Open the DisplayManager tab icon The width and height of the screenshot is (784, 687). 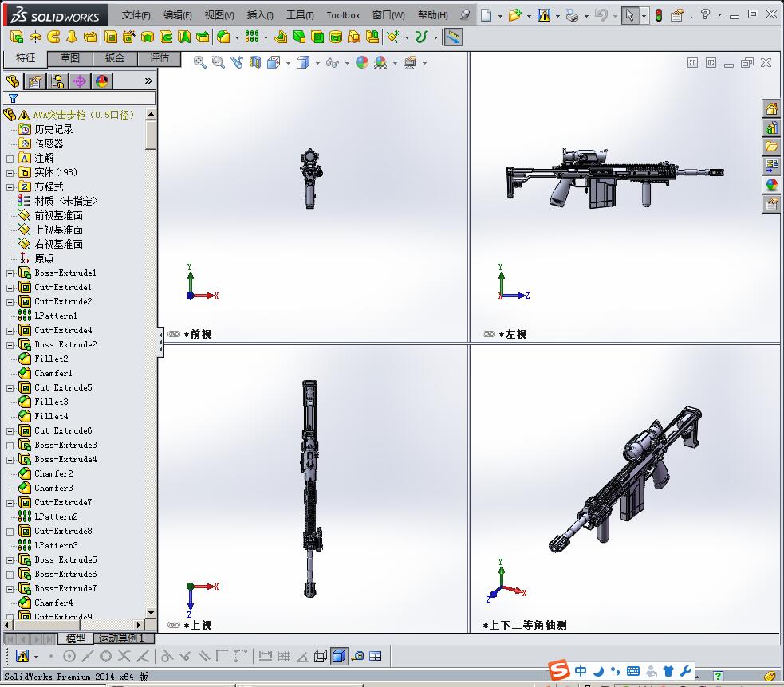pos(102,81)
